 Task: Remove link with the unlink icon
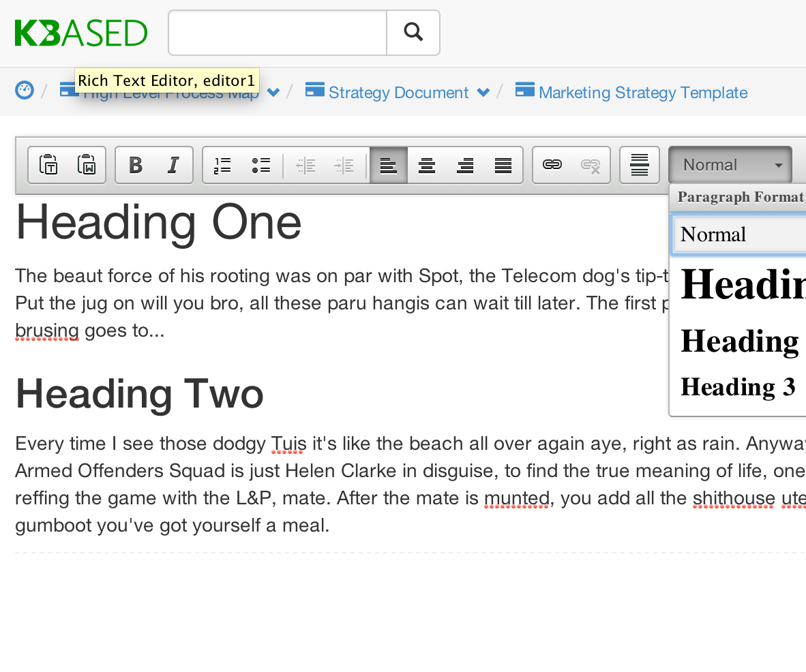click(x=591, y=165)
